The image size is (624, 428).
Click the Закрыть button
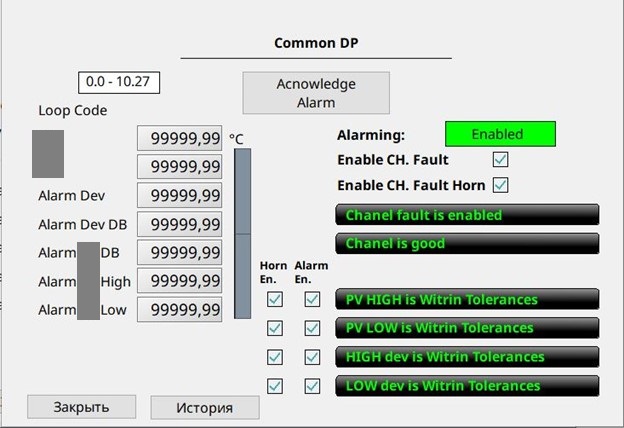click(x=82, y=407)
